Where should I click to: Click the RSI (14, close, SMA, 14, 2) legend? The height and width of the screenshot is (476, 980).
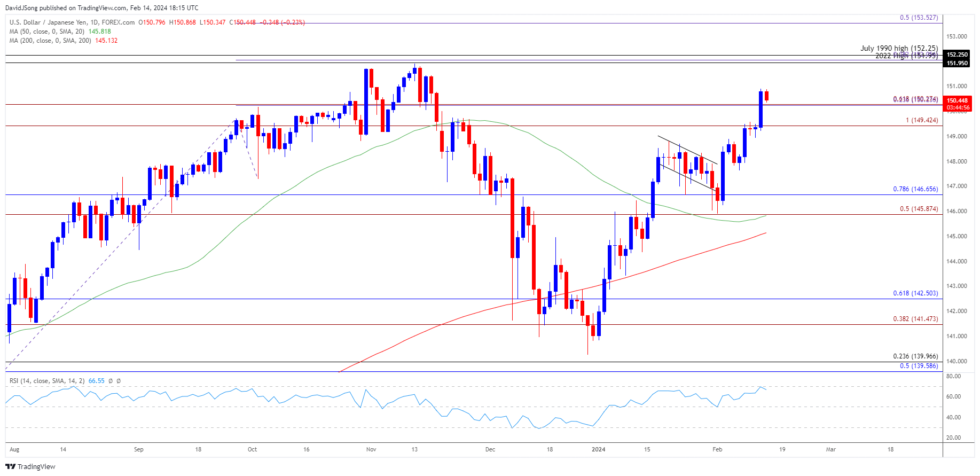(x=47, y=381)
